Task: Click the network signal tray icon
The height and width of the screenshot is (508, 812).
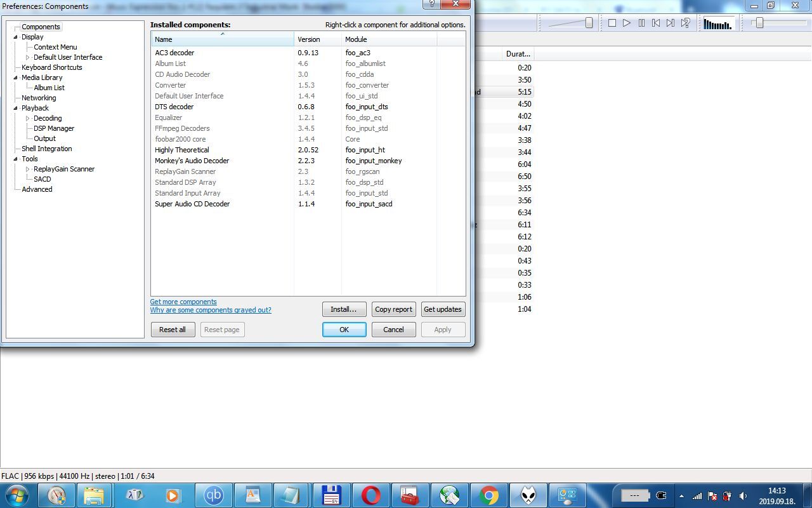Action: pyautogui.click(x=697, y=496)
